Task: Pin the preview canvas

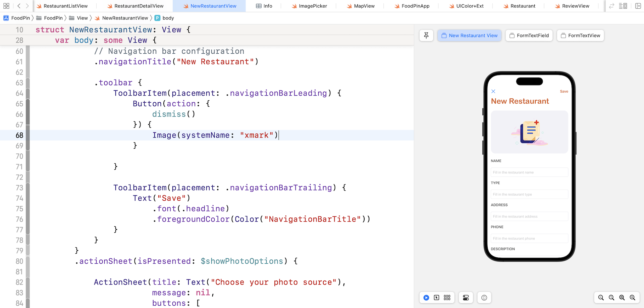Action: [x=426, y=36]
